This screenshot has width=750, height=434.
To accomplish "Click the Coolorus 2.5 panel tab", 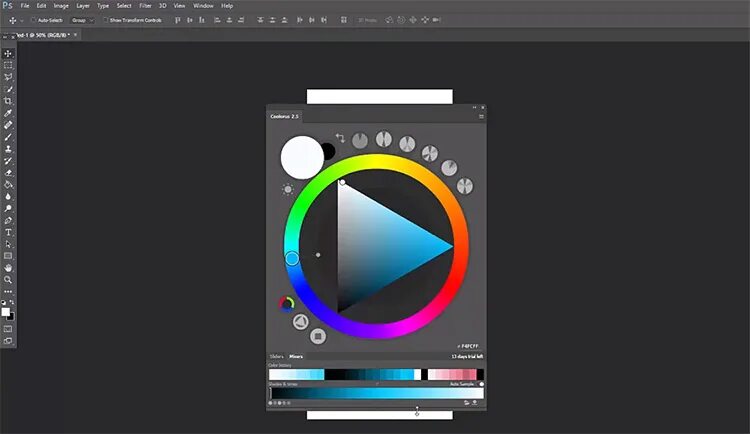I will click(x=284, y=116).
